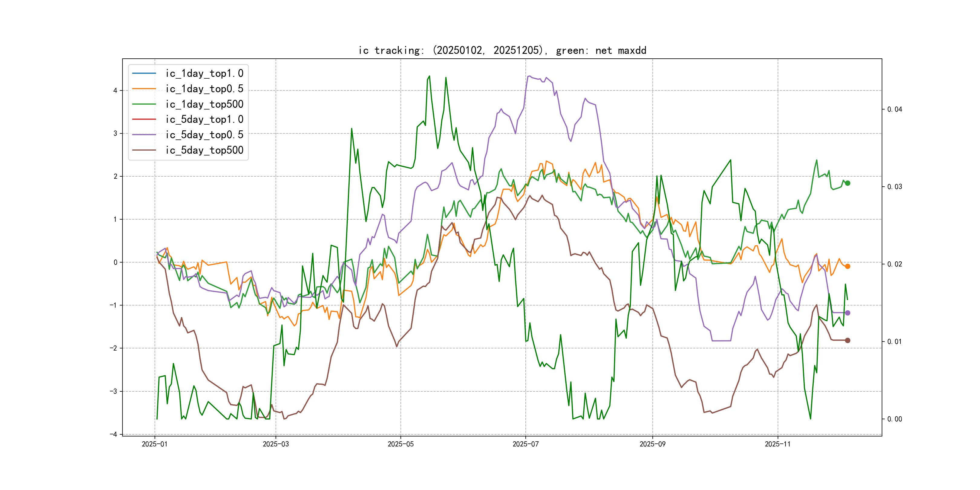Screen dimensions: 980x490
Task: Click the blue legend line swatch
Action: (x=144, y=73)
